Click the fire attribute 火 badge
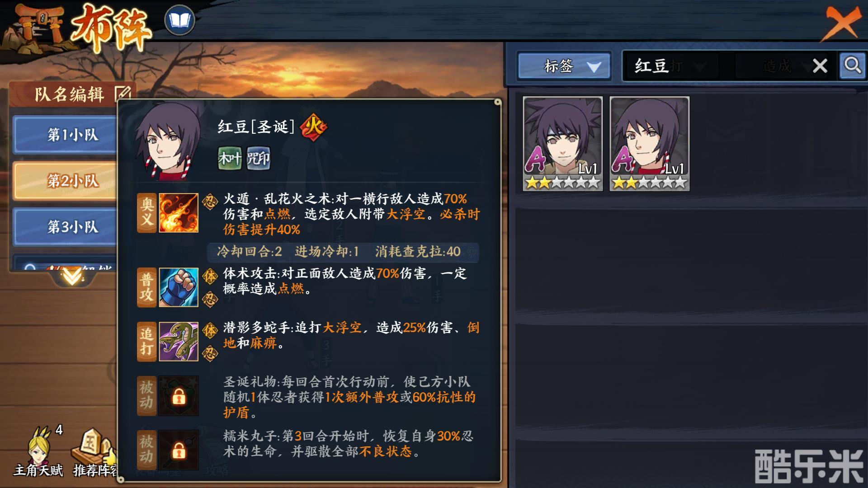 coord(313,127)
